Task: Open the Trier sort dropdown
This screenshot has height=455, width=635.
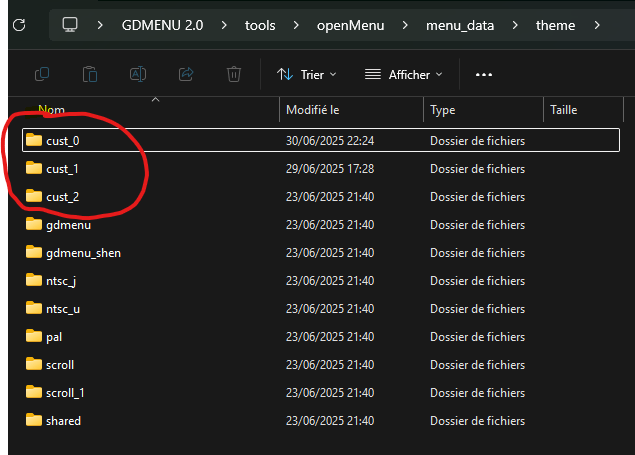Action: pyautogui.click(x=306, y=74)
